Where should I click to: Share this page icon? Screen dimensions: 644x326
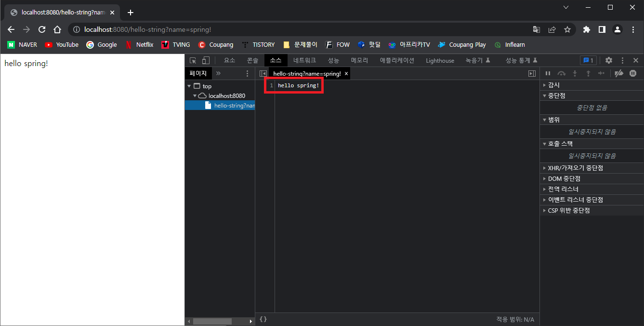coord(552,29)
